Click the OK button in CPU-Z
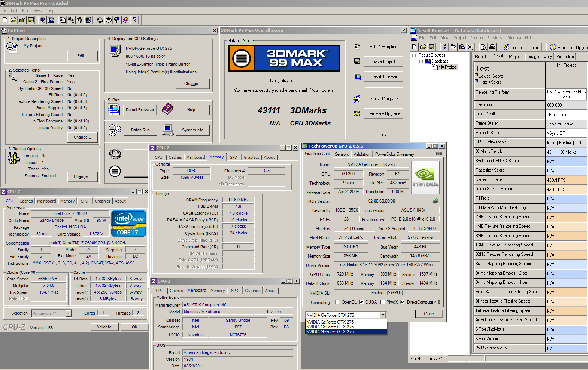 tap(134, 327)
